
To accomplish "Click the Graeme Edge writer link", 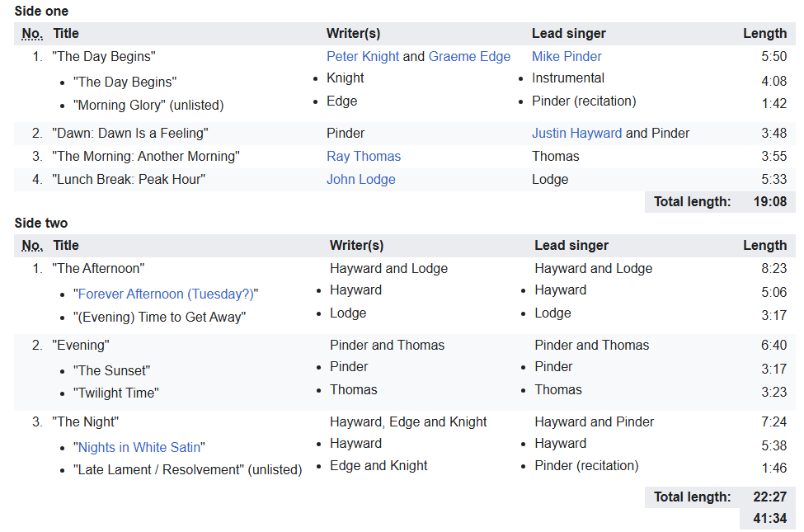I will (469, 57).
